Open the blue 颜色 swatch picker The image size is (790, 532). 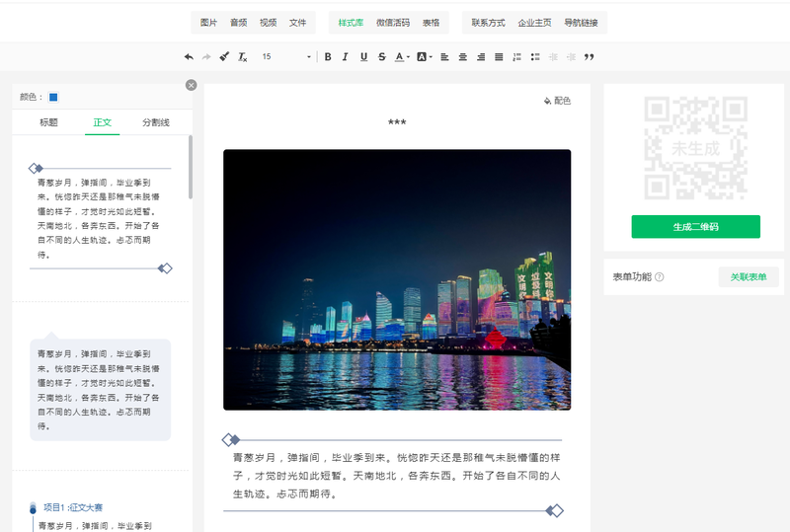coord(53,97)
